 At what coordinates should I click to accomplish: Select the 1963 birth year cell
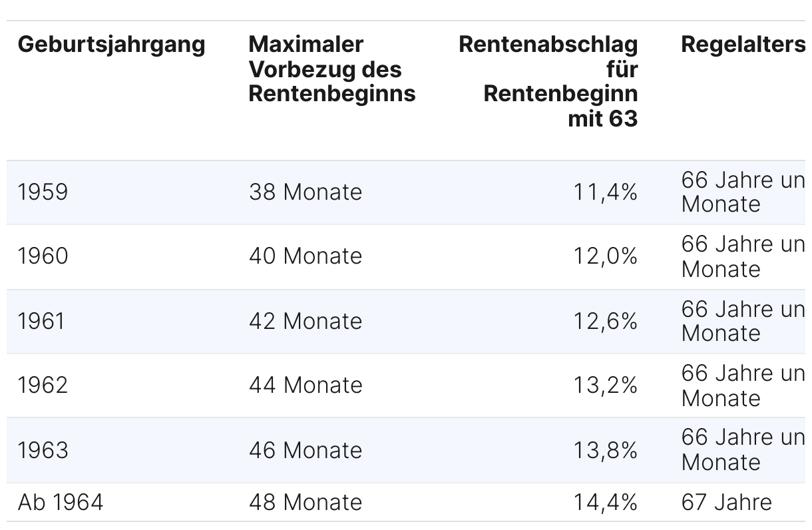[43, 451]
